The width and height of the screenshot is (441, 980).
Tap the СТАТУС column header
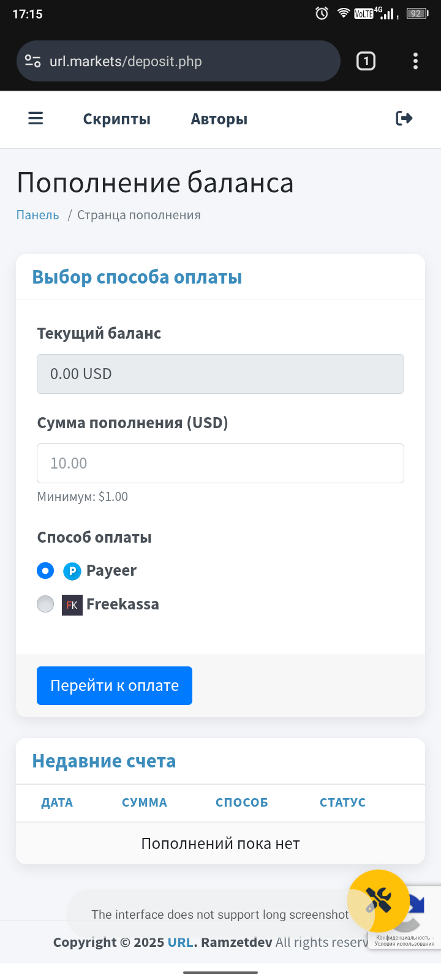(x=342, y=802)
